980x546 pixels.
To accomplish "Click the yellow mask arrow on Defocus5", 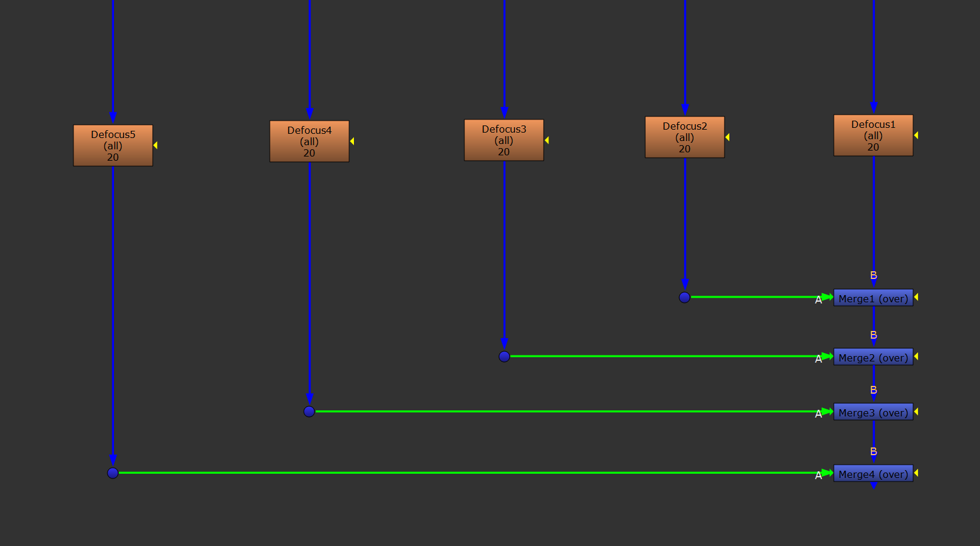I will point(155,145).
